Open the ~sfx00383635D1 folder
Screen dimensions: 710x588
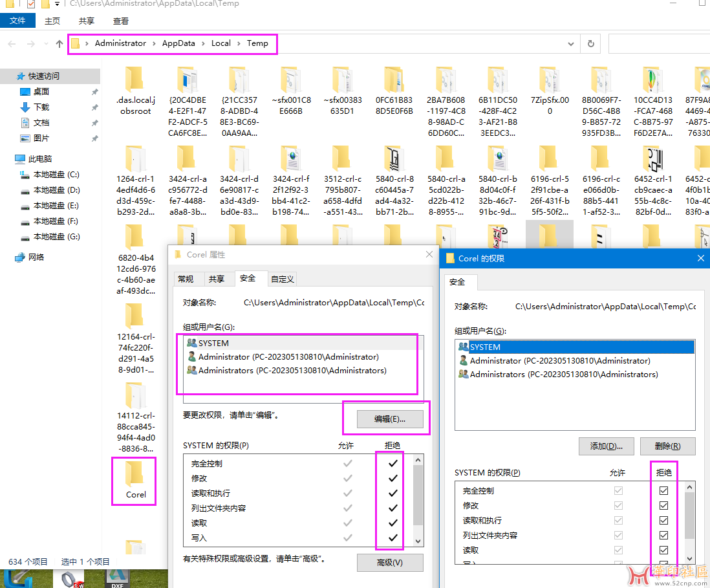click(342, 91)
